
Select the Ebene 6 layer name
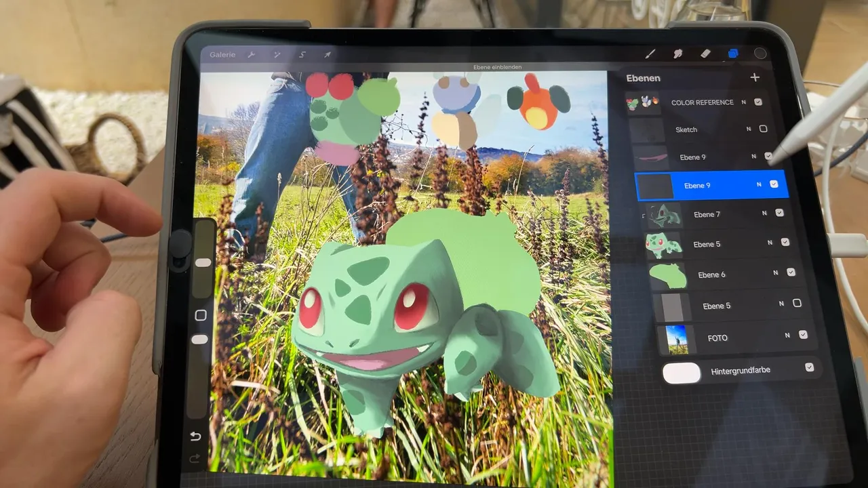coord(712,274)
